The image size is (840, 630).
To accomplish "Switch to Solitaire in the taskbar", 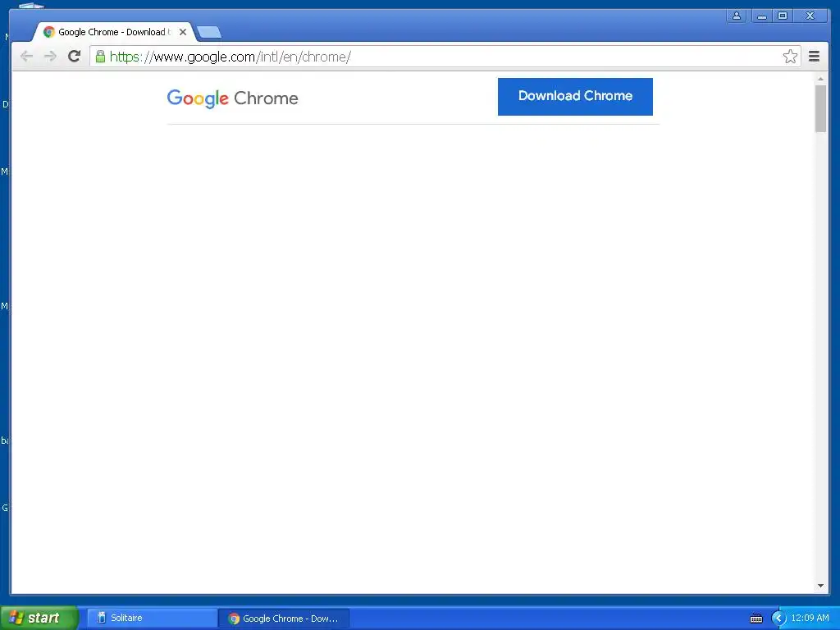I will coord(151,618).
